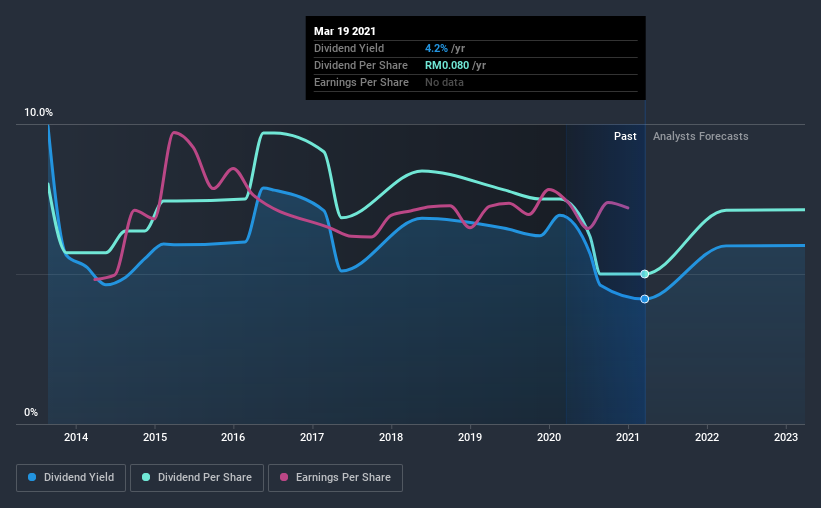Image resolution: width=821 pixels, height=508 pixels.
Task: Click the pink Earnings Per Share legend dot
Action: click(284, 477)
